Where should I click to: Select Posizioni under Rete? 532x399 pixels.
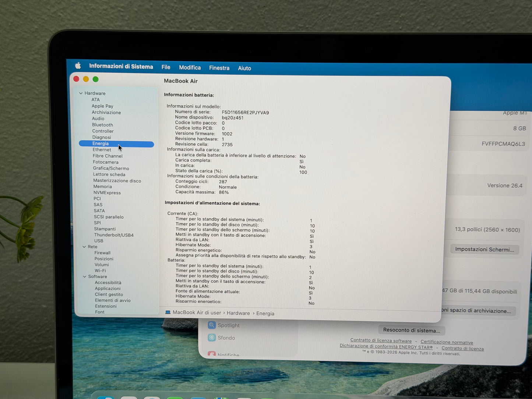pos(104,259)
